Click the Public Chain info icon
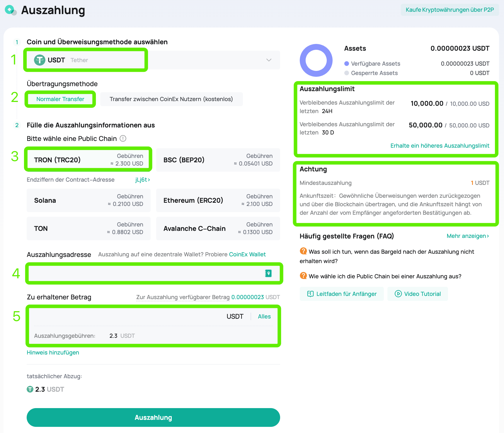The height and width of the screenshot is (433, 504). (123, 139)
